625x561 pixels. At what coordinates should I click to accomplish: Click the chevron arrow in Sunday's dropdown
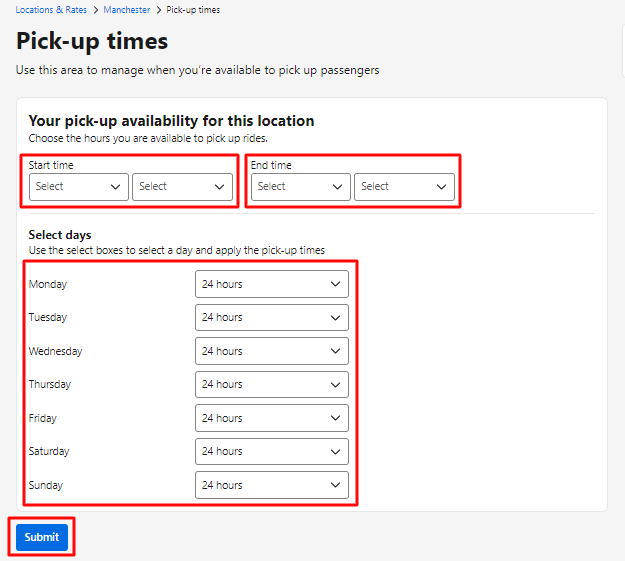pos(336,485)
